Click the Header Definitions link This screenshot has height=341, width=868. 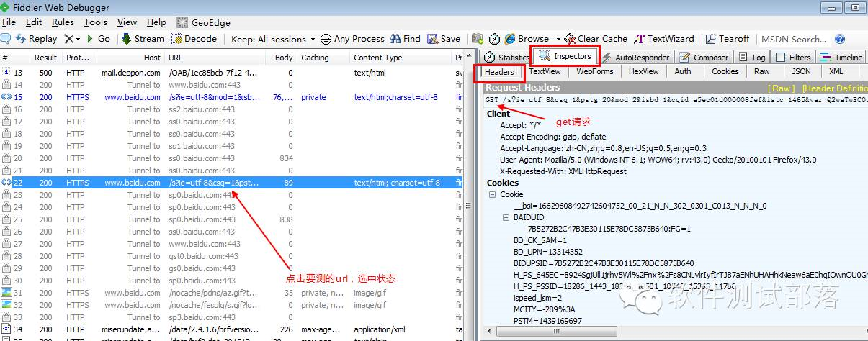pos(834,88)
